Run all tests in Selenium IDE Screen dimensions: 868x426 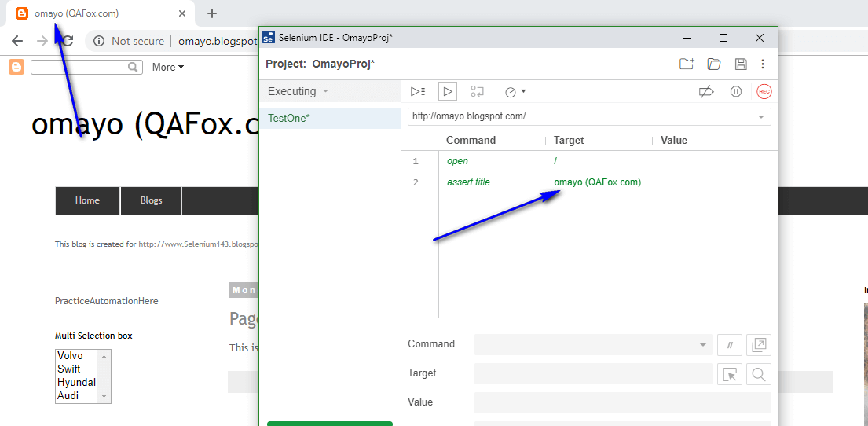[x=417, y=91]
